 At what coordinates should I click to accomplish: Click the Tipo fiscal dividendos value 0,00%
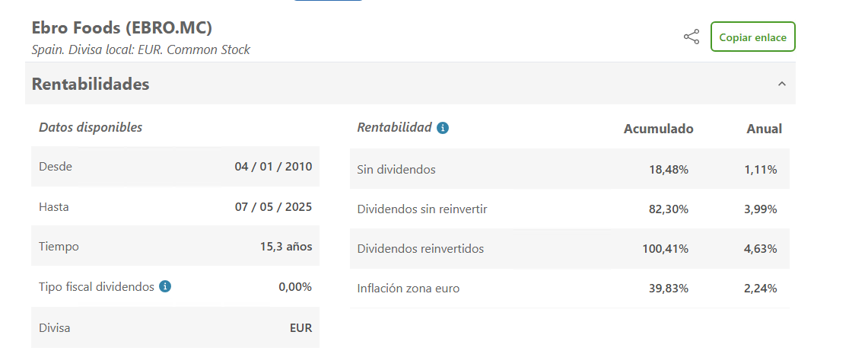(x=295, y=287)
